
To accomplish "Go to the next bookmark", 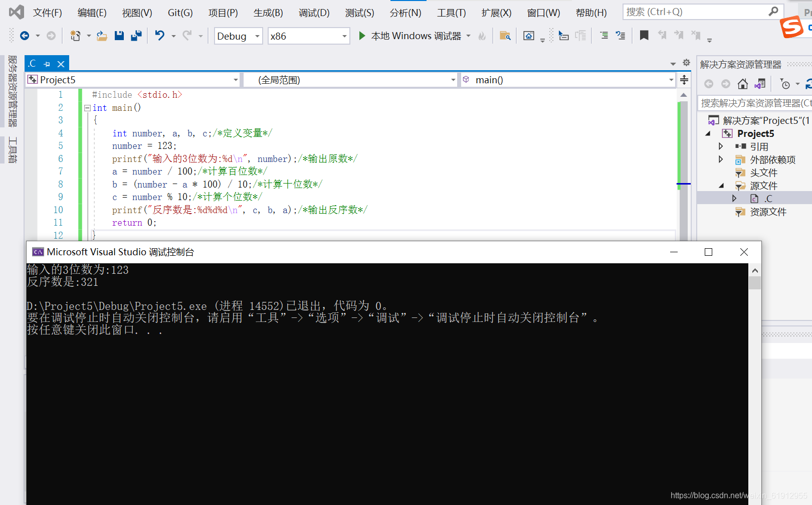I will [x=679, y=35].
